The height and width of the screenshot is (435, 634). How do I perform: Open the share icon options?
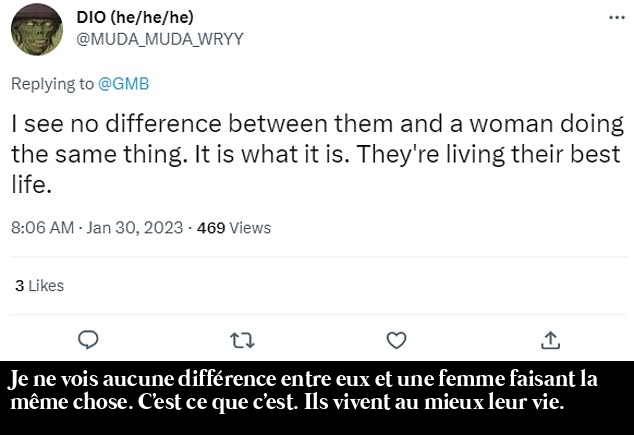(550, 340)
